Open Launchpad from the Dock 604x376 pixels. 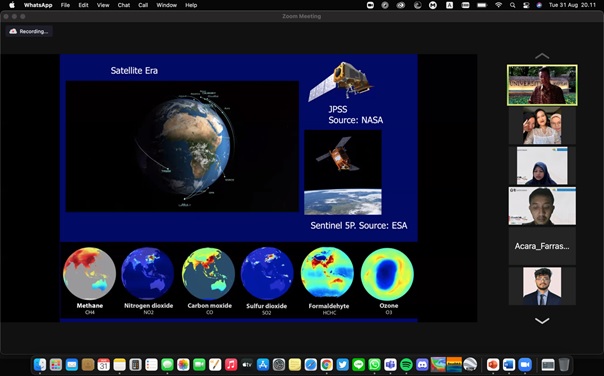click(x=56, y=364)
